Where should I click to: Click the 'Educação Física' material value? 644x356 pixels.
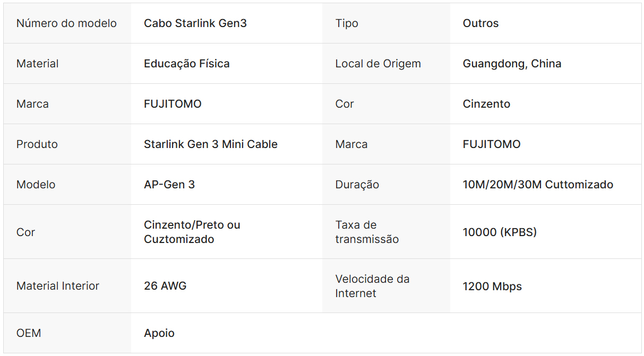(186, 64)
